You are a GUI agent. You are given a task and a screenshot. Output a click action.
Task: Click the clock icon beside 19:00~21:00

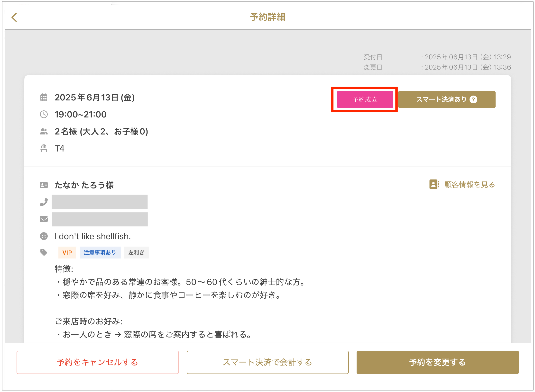tap(44, 114)
